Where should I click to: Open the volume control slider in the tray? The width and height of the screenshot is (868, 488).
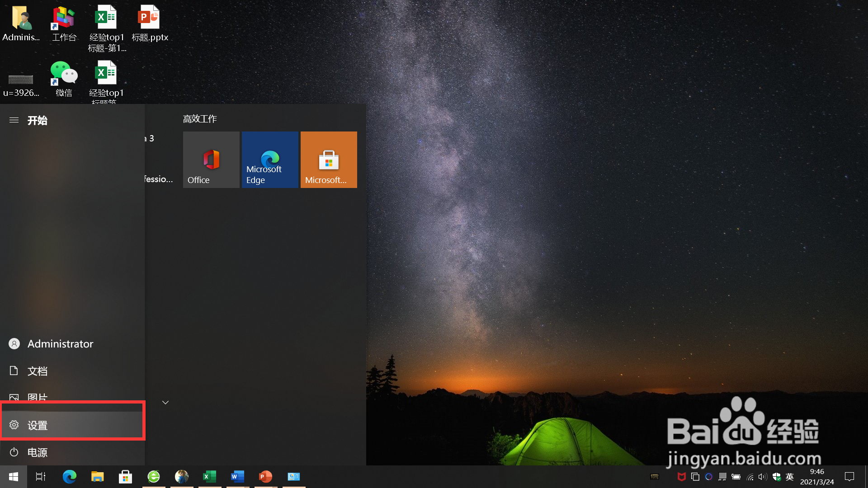(x=762, y=477)
